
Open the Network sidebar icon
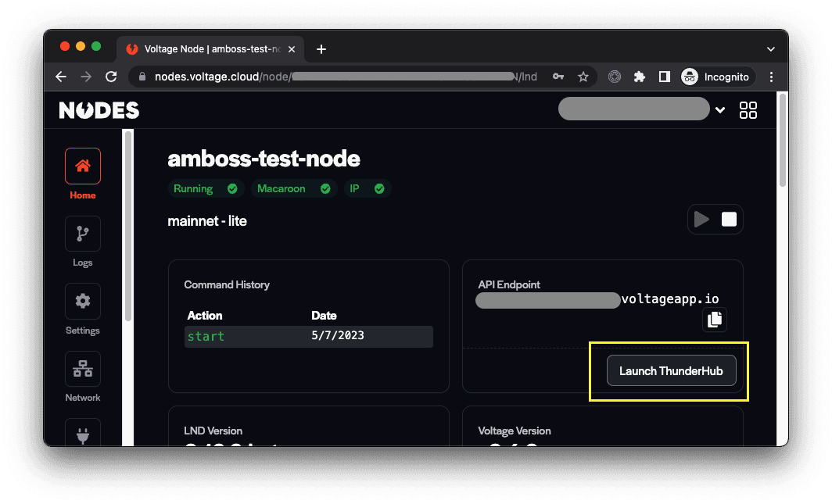[x=83, y=369]
